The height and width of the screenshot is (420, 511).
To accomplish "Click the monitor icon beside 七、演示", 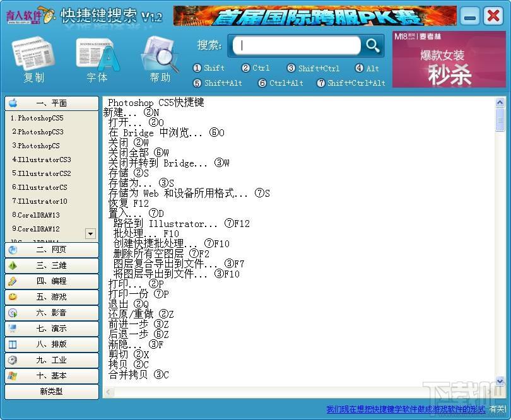I will tap(13, 329).
